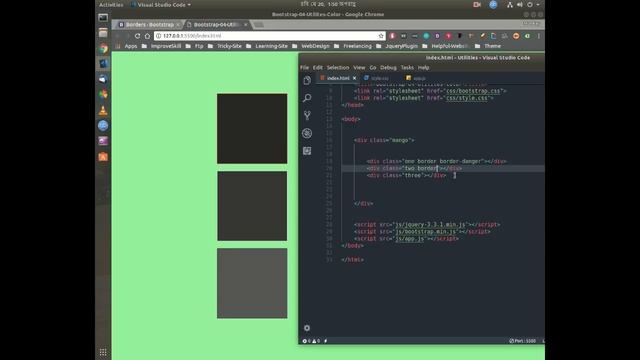The width and height of the screenshot is (640, 360).
Task: Click the js/app.js path in the code
Action: click(x=409, y=238)
